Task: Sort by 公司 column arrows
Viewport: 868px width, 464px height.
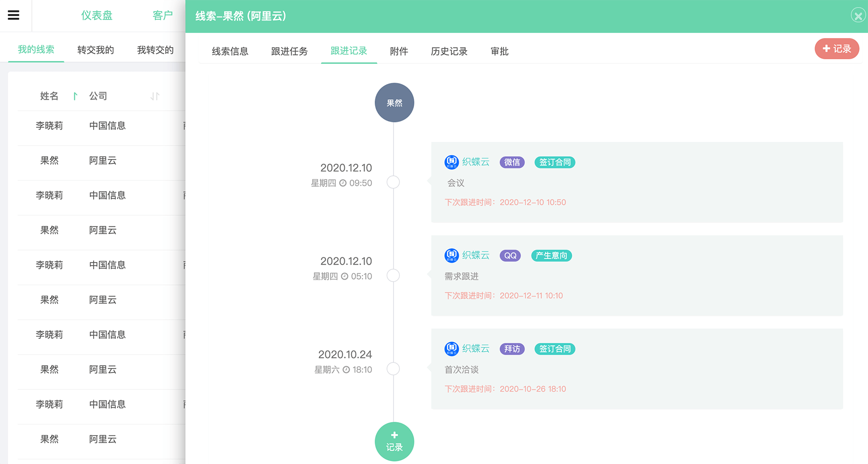Action: (x=155, y=96)
